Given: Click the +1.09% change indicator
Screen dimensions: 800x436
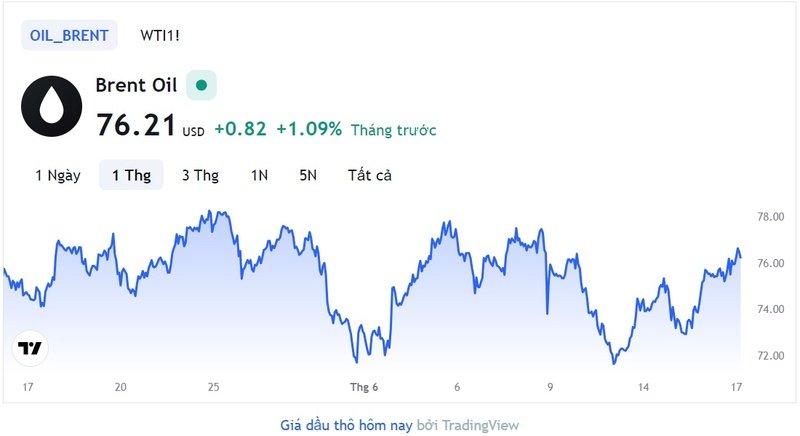Looking at the screenshot, I should pyautogui.click(x=309, y=129).
